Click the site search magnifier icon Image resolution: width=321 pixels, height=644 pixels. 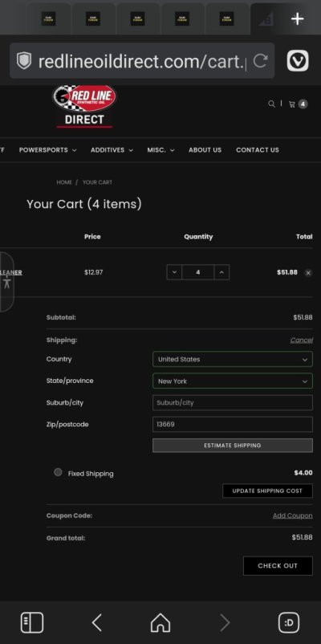272,104
